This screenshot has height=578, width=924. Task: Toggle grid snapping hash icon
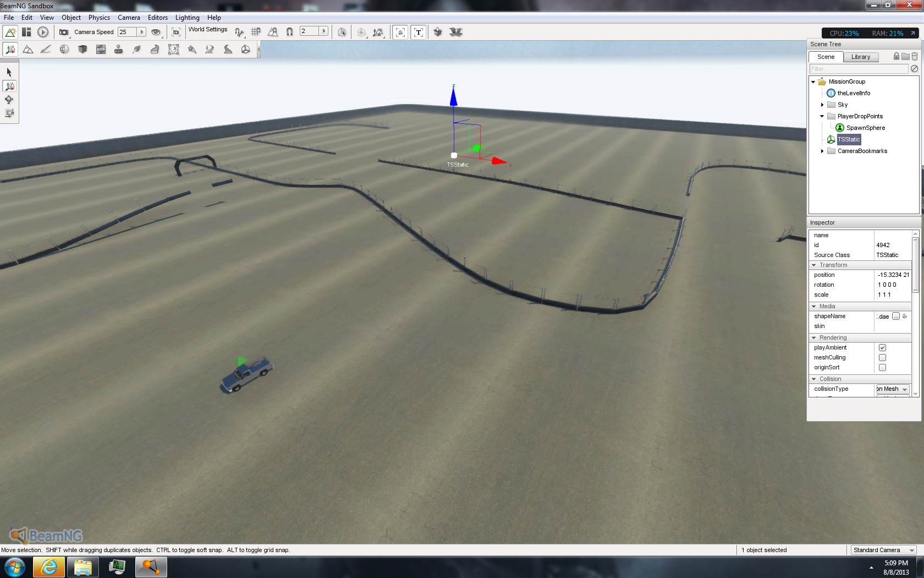256,32
